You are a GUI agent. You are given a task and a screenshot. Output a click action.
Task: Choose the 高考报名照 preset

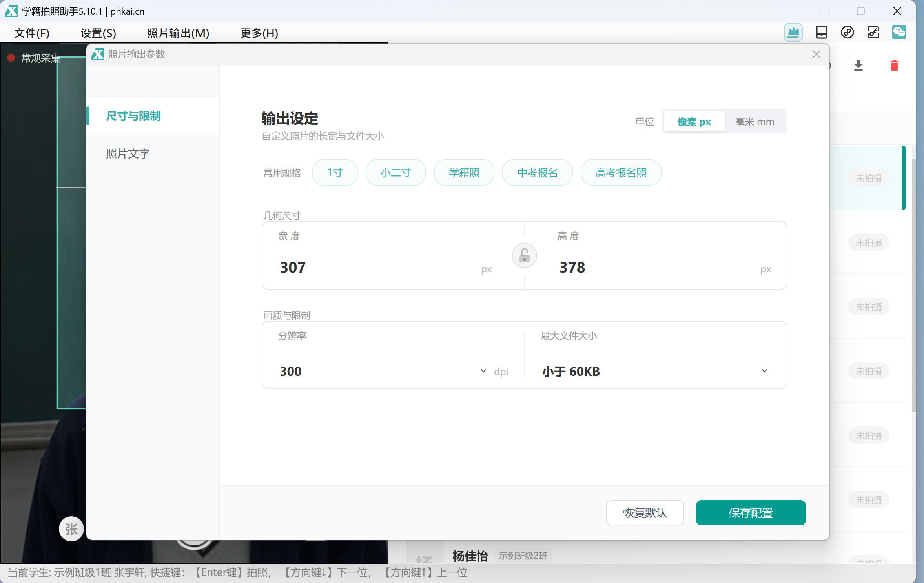pyautogui.click(x=621, y=172)
